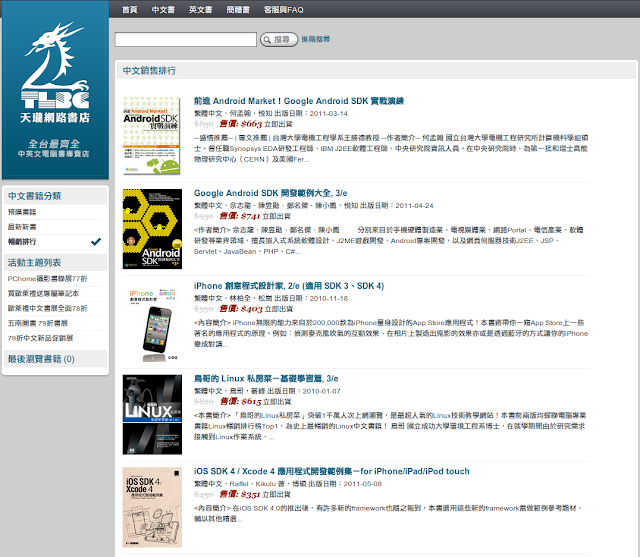Click the 售價 $403 price text
The width and height of the screenshot is (640, 557).
[241, 309]
